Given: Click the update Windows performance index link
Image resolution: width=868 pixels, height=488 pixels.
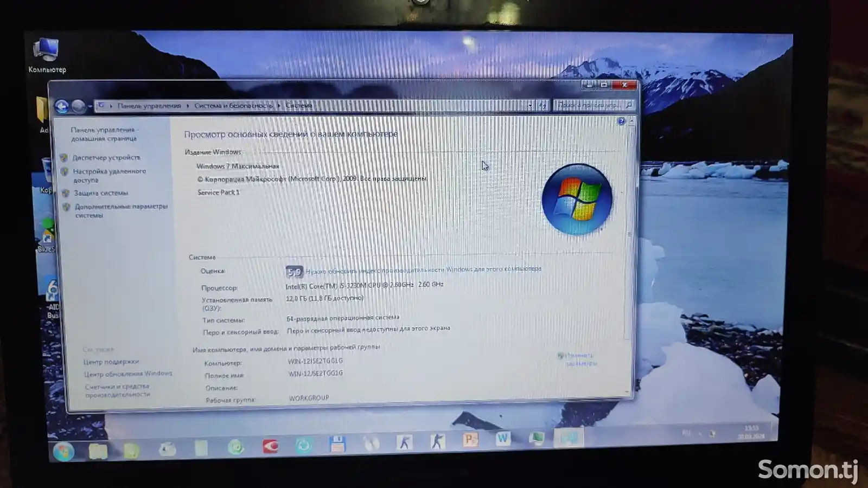Looking at the screenshot, I should pos(423,269).
